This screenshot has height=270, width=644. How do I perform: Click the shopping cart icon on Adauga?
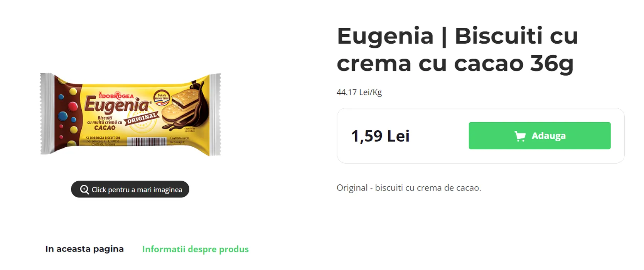520,136
